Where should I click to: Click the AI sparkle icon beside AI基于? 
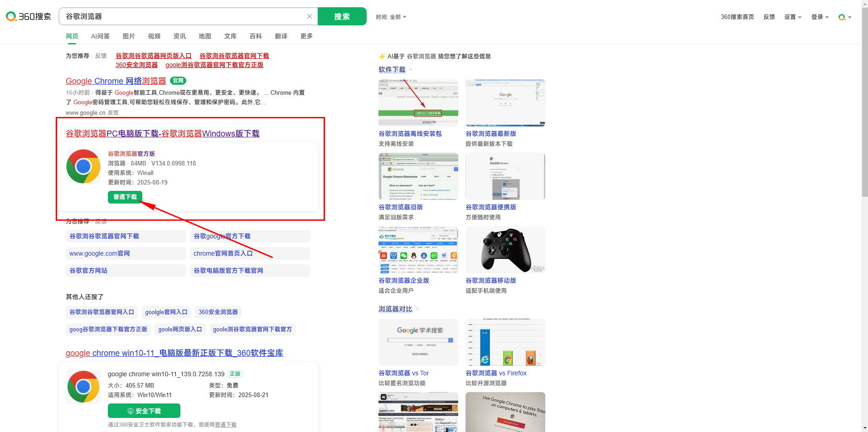pos(382,56)
